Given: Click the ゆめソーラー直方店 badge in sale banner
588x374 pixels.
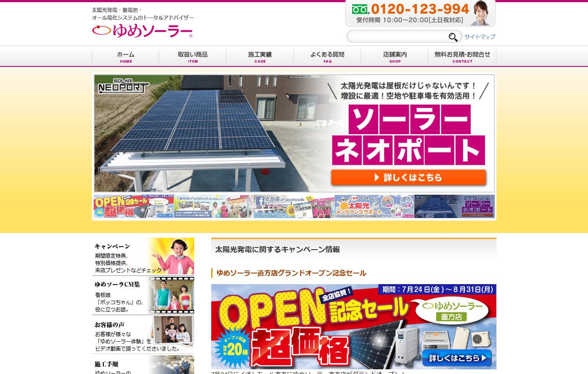Looking at the screenshot, I should point(451,311).
